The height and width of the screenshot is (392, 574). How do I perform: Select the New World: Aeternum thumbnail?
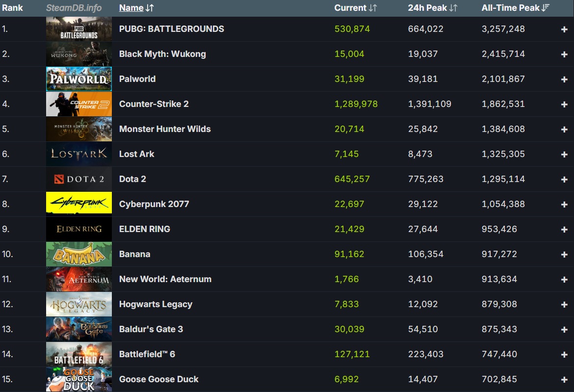[79, 279]
